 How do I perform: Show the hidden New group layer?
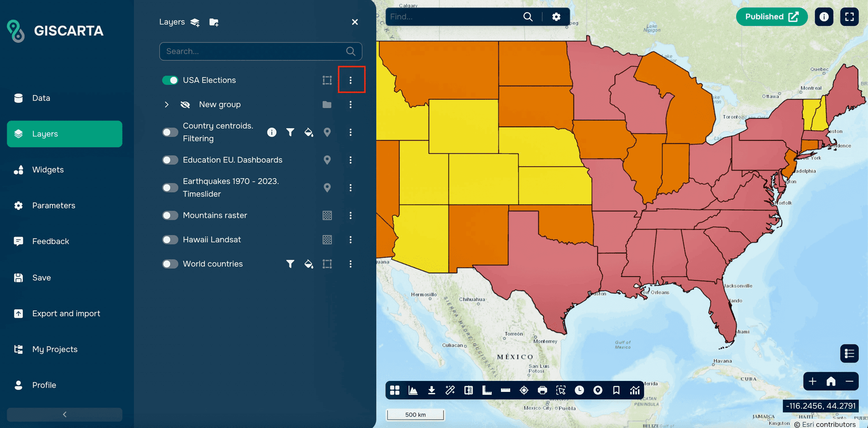tap(186, 104)
